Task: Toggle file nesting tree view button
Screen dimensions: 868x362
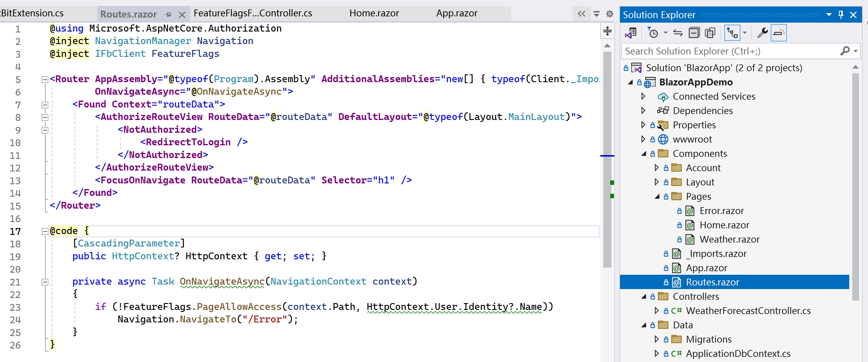Action: click(x=732, y=33)
